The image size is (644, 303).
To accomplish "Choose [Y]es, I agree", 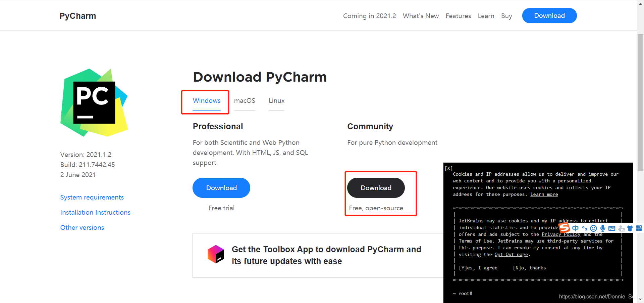I will point(478,268).
